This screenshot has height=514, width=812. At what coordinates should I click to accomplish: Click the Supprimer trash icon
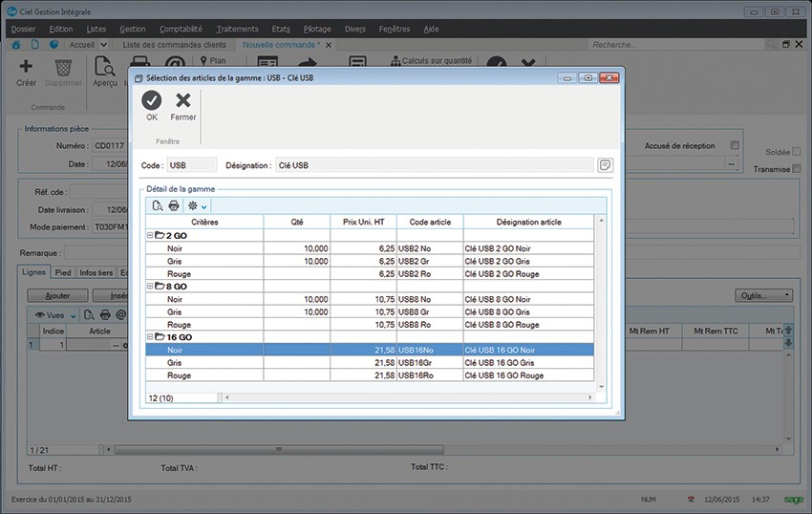[63, 67]
